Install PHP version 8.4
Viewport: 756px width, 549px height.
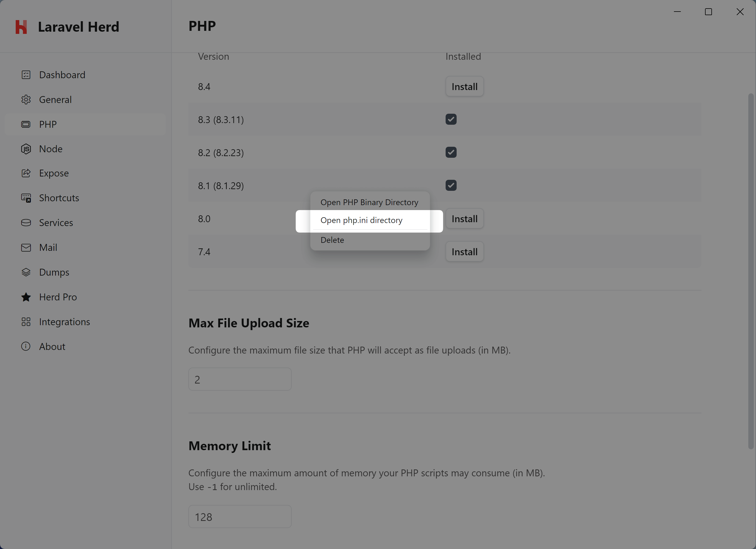(x=464, y=86)
